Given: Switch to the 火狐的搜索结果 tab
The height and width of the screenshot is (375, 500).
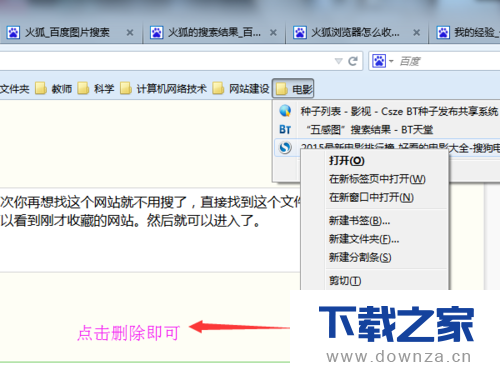Looking at the screenshot, I should tap(214, 32).
